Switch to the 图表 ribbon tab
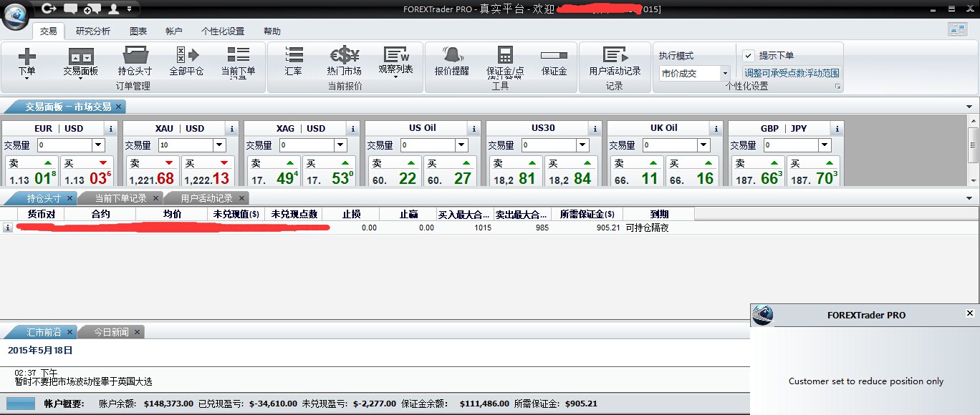The image size is (980, 415). pos(138,31)
